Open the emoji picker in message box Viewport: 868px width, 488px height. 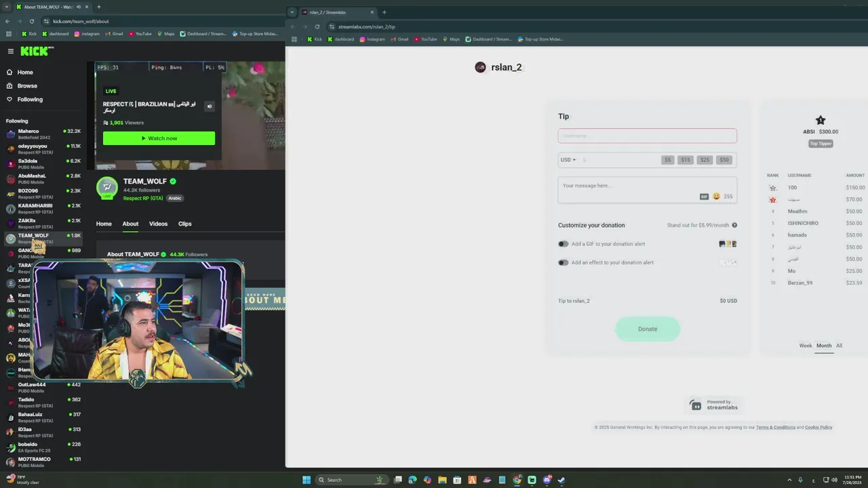(x=716, y=197)
